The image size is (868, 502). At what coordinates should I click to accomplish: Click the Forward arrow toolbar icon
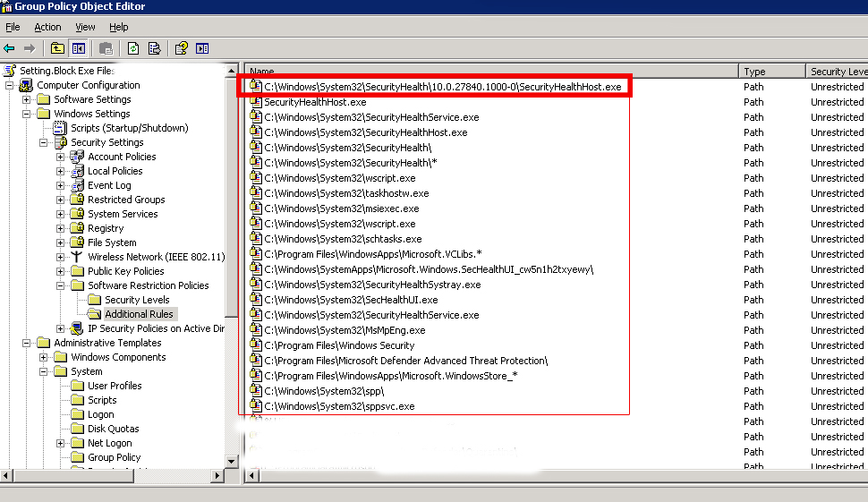pyautogui.click(x=30, y=48)
